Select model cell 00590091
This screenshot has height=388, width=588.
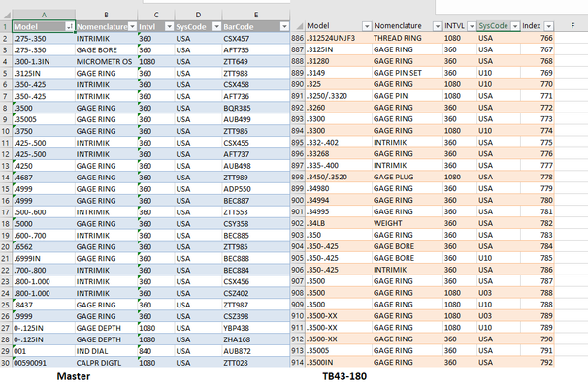point(44,363)
